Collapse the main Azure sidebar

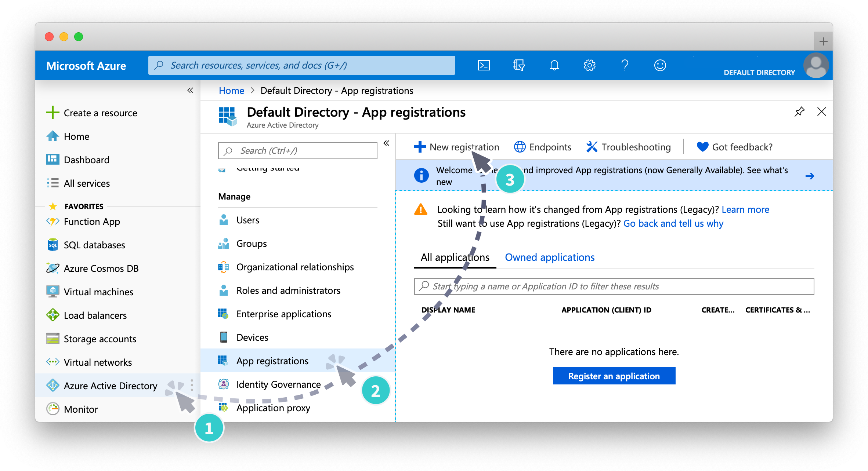click(x=190, y=90)
